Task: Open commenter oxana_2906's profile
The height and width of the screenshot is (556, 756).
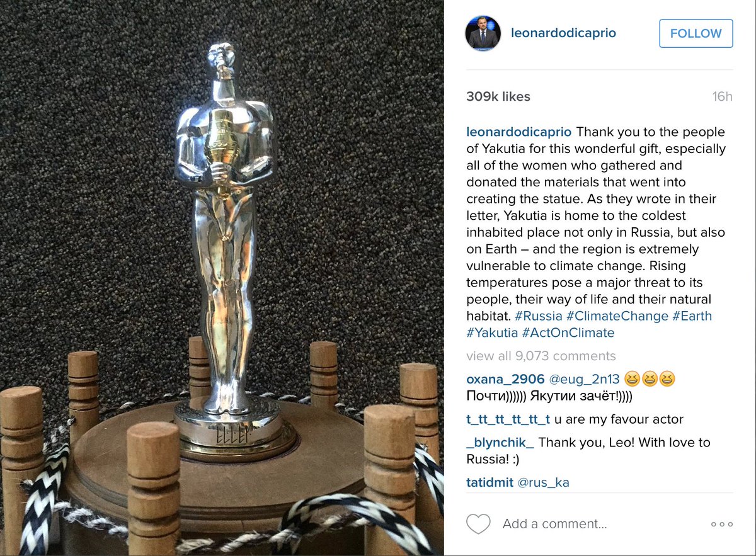Action: (x=505, y=380)
